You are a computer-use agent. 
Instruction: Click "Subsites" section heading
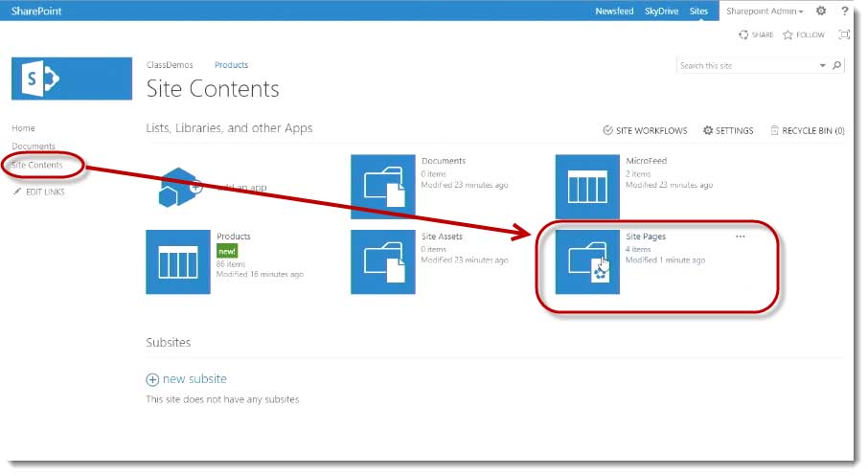click(x=169, y=343)
